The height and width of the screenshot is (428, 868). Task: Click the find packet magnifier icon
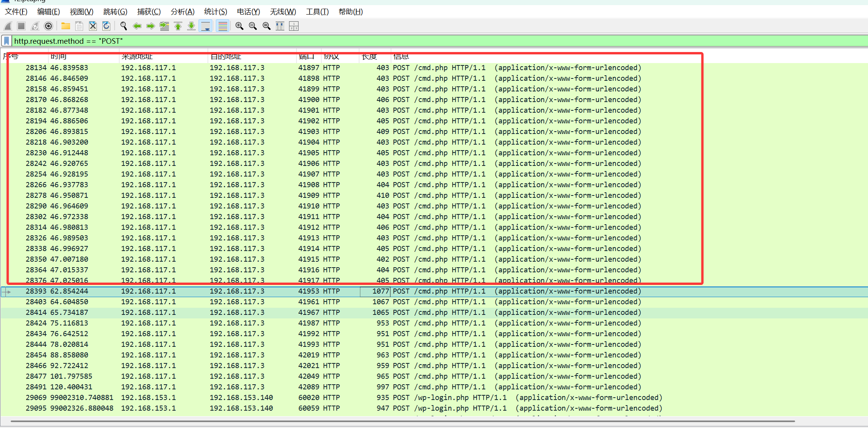[124, 26]
